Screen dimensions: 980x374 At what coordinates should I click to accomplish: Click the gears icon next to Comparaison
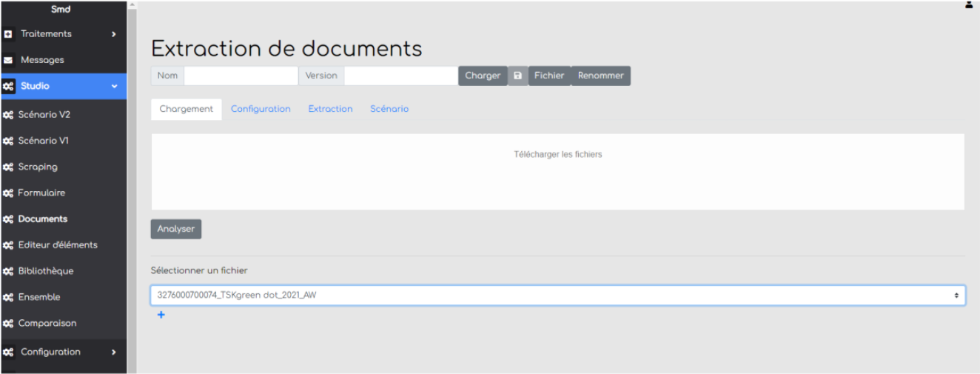tap(9, 324)
